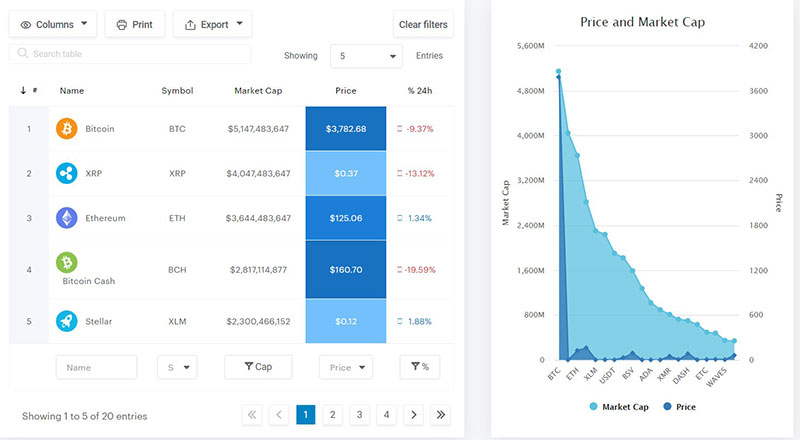
Task: Go to the first page
Action: [x=252, y=414]
